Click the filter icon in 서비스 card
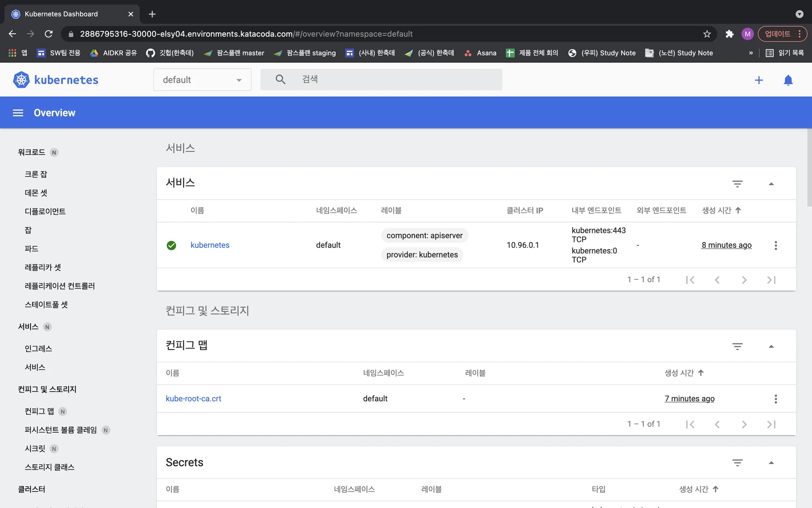This screenshot has height=508, width=812. [x=737, y=184]
